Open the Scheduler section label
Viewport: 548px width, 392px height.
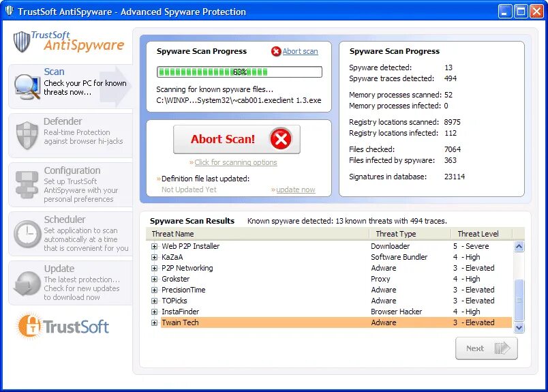click(x=65, y=220)
